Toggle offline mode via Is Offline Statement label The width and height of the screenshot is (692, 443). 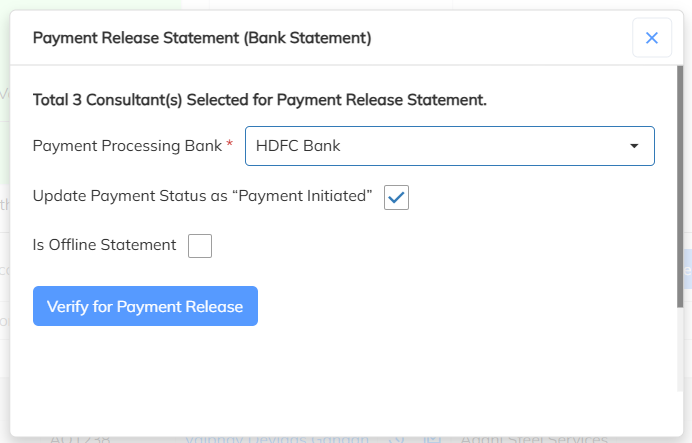click(105, 245)
